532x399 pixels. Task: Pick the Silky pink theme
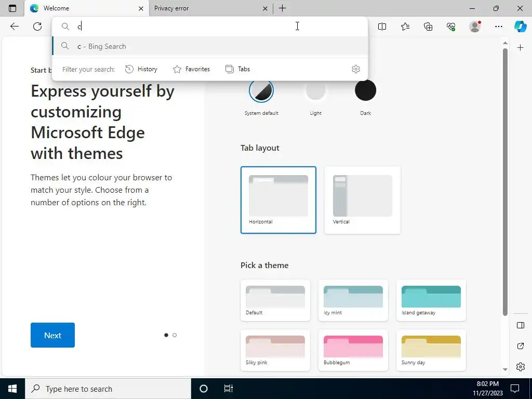tap(275, 350)
